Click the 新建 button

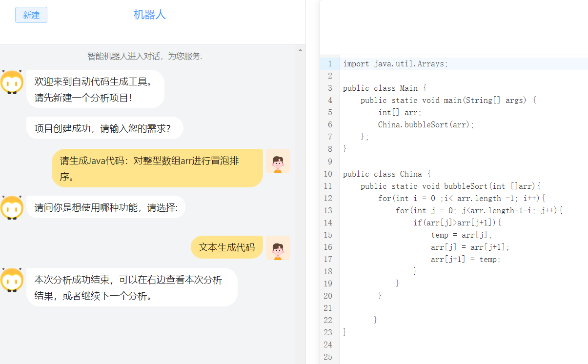pos(31,15)
